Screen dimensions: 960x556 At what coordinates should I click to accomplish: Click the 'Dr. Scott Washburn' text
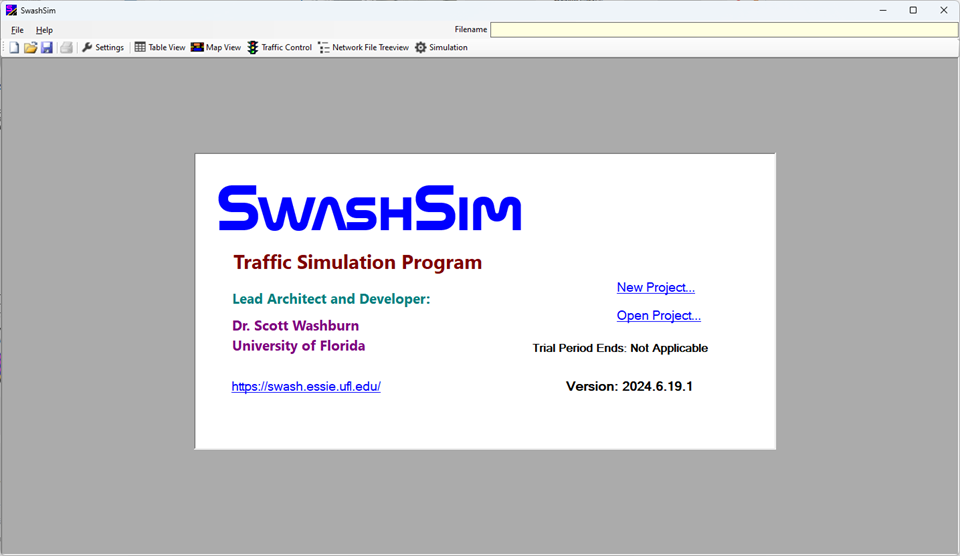(x=296, y=325)
